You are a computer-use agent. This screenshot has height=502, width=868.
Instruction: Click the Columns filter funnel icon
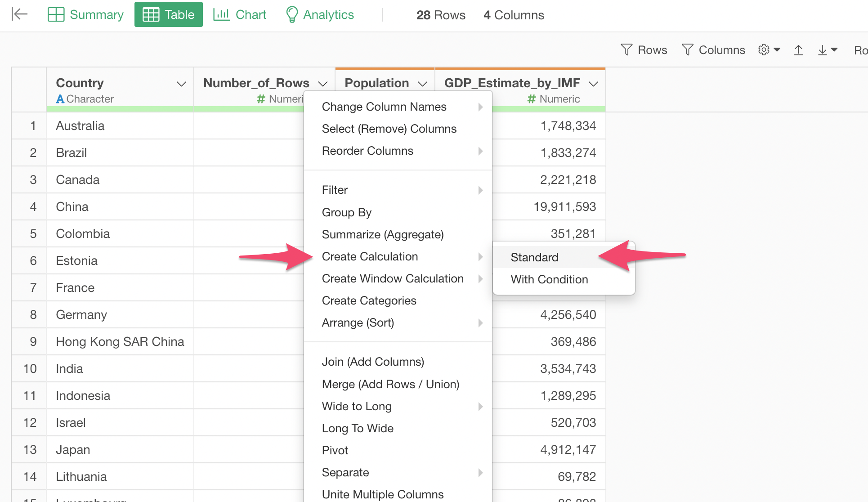(687, 49)
